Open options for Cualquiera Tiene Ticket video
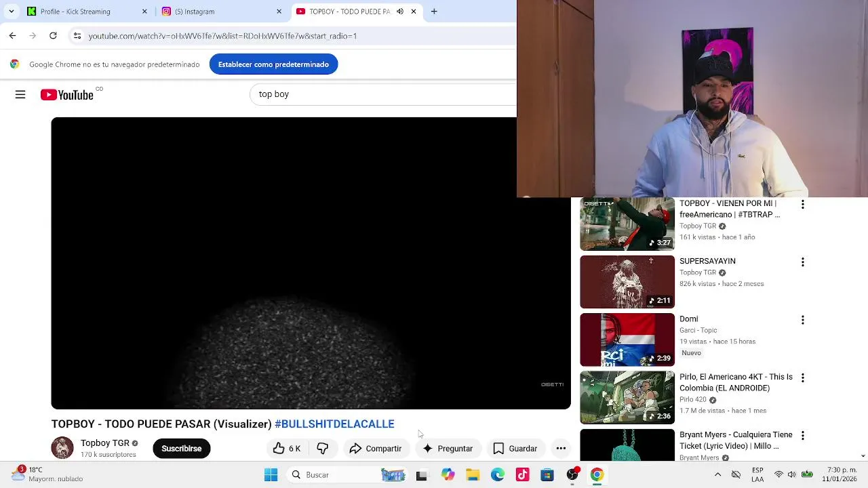The height and width of the screenshot is (488, 868). pyautogui.click(x=803, y=435)
